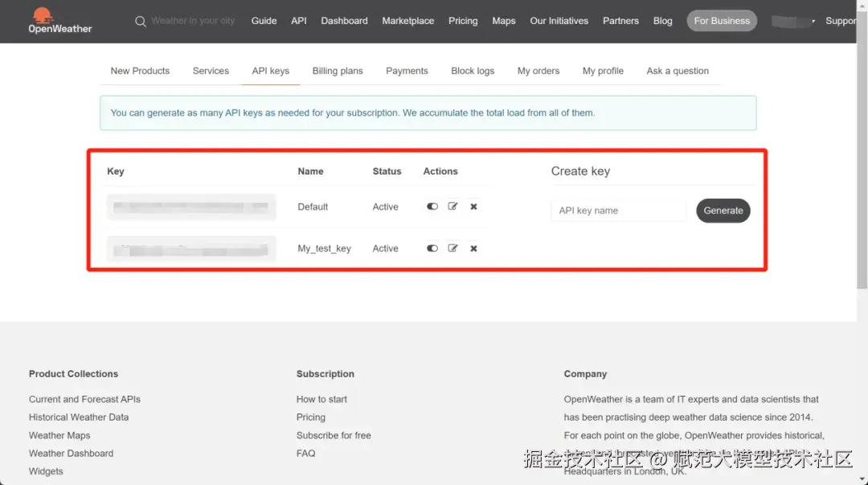Click the OpenWeather logo

tap(59, 20)
